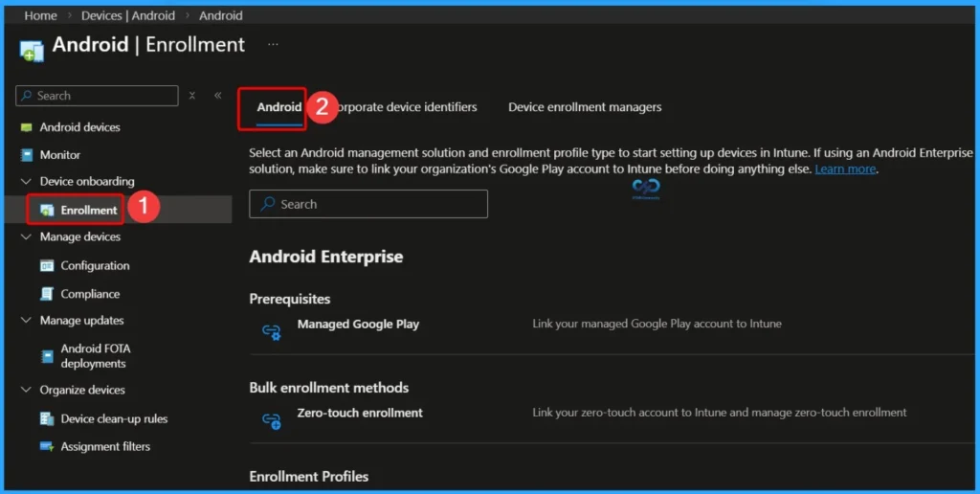Go to Devices | Android breadcrumb
This screenshot has height=494, width=980.
[128, 15]
